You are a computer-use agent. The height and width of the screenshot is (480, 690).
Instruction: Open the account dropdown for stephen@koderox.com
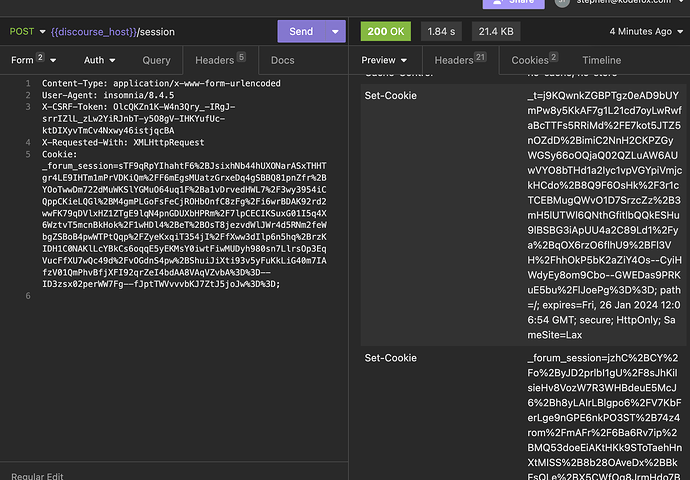click(630, 2)
